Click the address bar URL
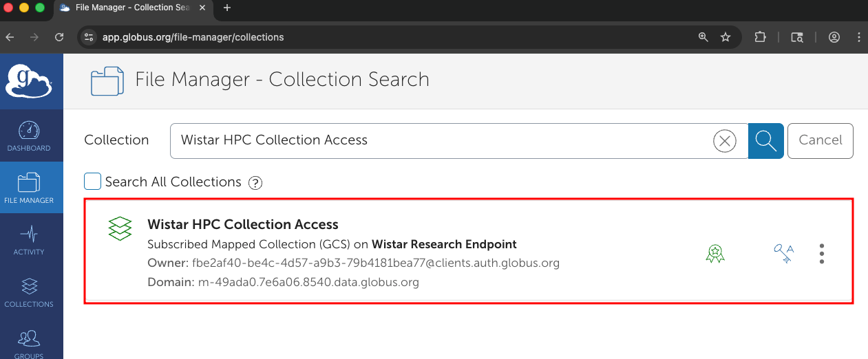Image resolution: width=868 pixels, height=359 pixels. 193,37
